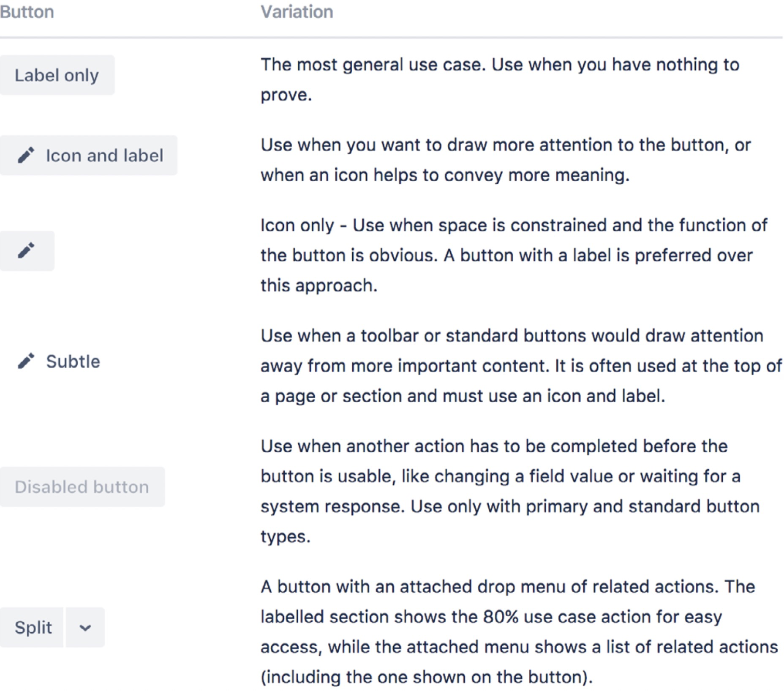This screenshot has height=691, width=784.
Task: Click the 'Icon only' phrase in the description
Action: [x=297, y=225]
